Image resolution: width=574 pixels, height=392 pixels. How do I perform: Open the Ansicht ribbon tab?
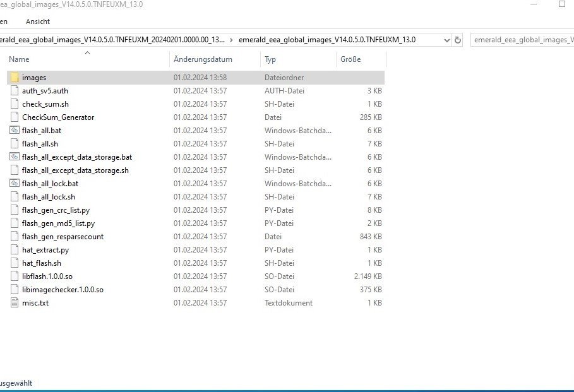37,21
